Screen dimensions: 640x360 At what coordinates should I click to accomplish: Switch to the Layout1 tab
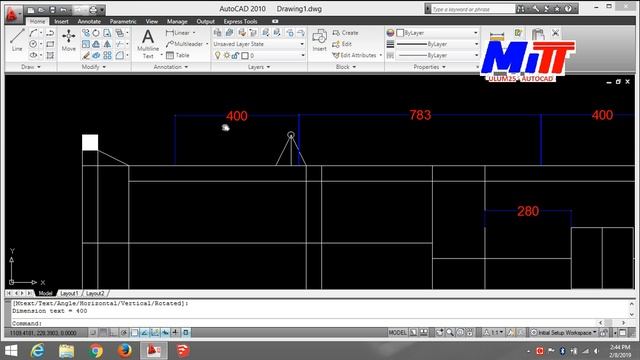(x=69, y=293)
